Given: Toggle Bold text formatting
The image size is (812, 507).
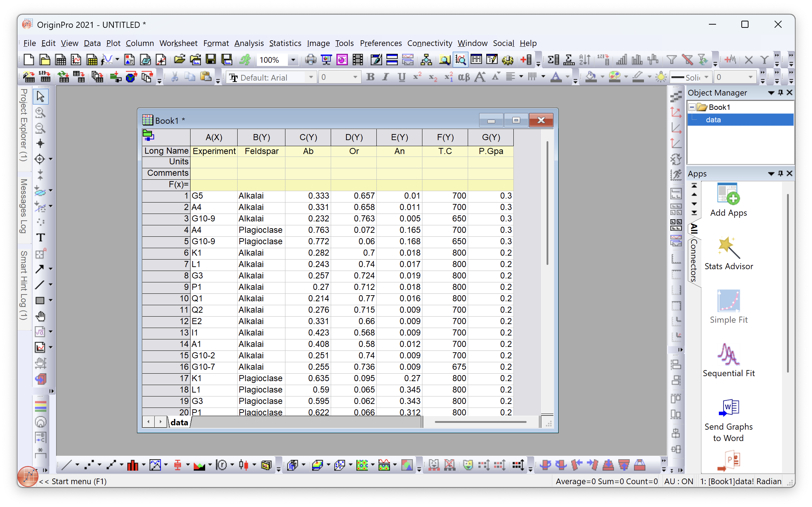Looking at the screenshot, I should pyautogui.click(x=370, y=77).
